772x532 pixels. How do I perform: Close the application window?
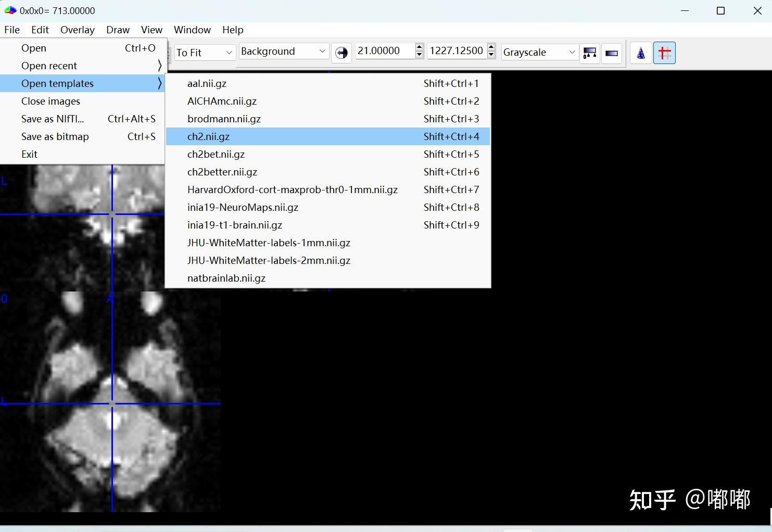tap(757, 10)
